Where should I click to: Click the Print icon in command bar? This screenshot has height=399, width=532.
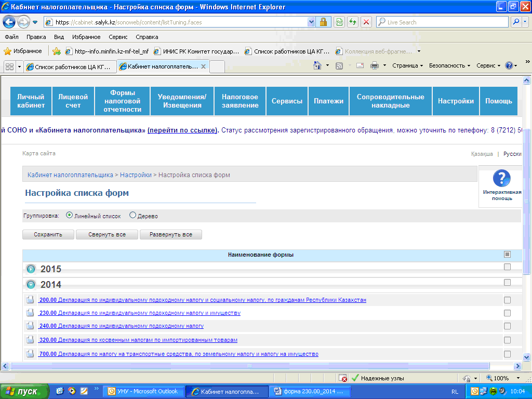coord(374,65)
